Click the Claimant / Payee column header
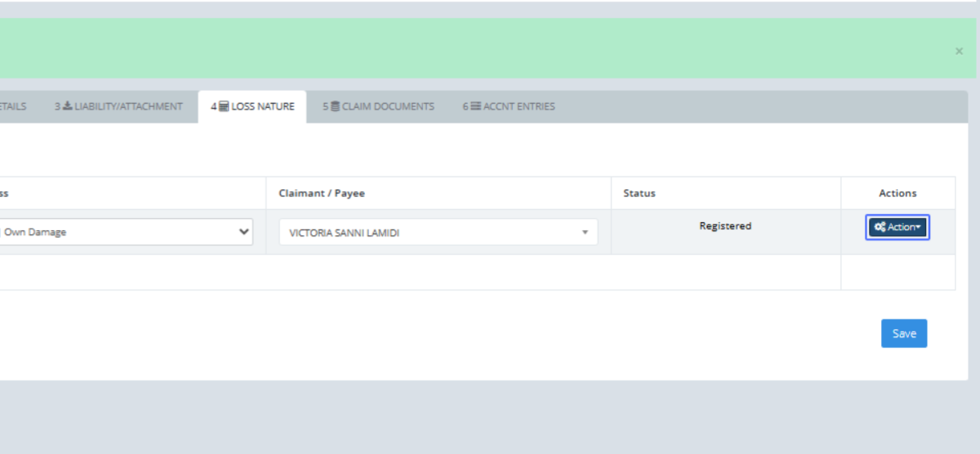The height and width of the screenshot is (454, 980). 322,194
